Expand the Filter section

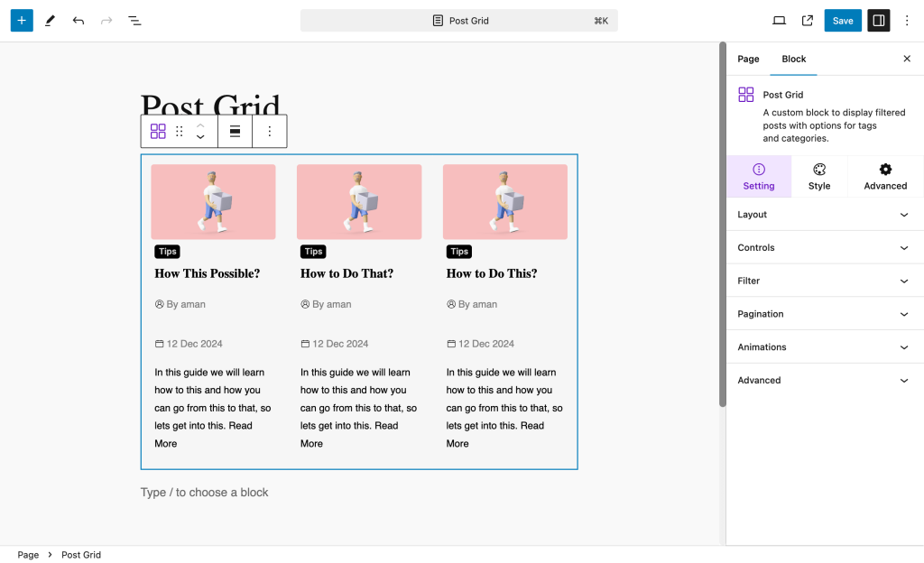824,281
